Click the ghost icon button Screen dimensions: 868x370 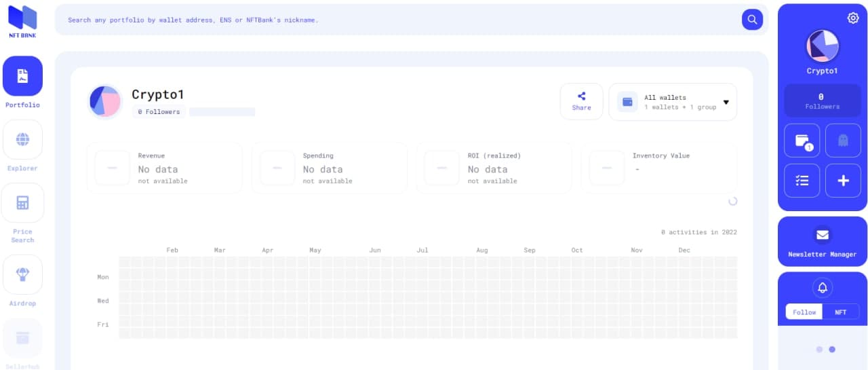(x=843, y=141)
